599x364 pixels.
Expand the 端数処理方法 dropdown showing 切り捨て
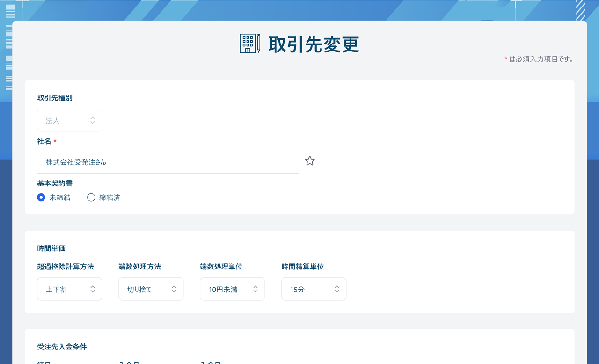tap(151, 289)
